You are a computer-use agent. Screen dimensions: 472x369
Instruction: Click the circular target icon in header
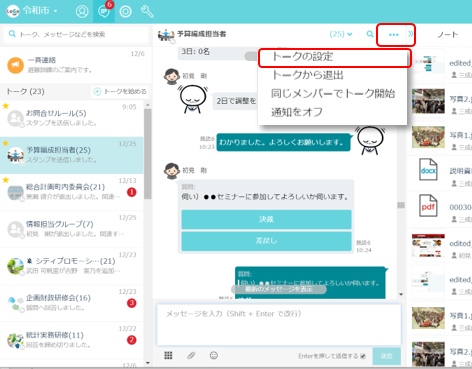coord(125,11)
